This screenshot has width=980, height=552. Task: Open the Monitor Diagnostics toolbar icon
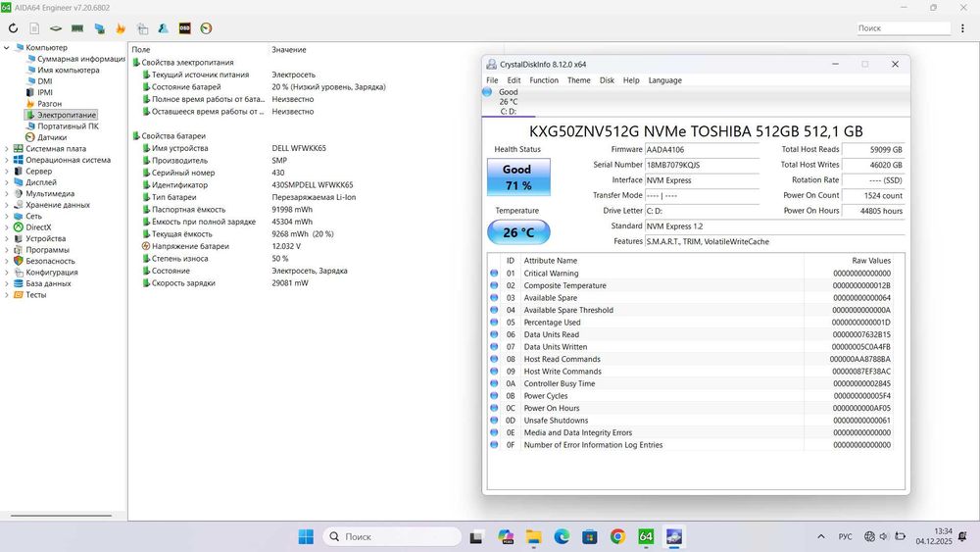pos(142,28)
